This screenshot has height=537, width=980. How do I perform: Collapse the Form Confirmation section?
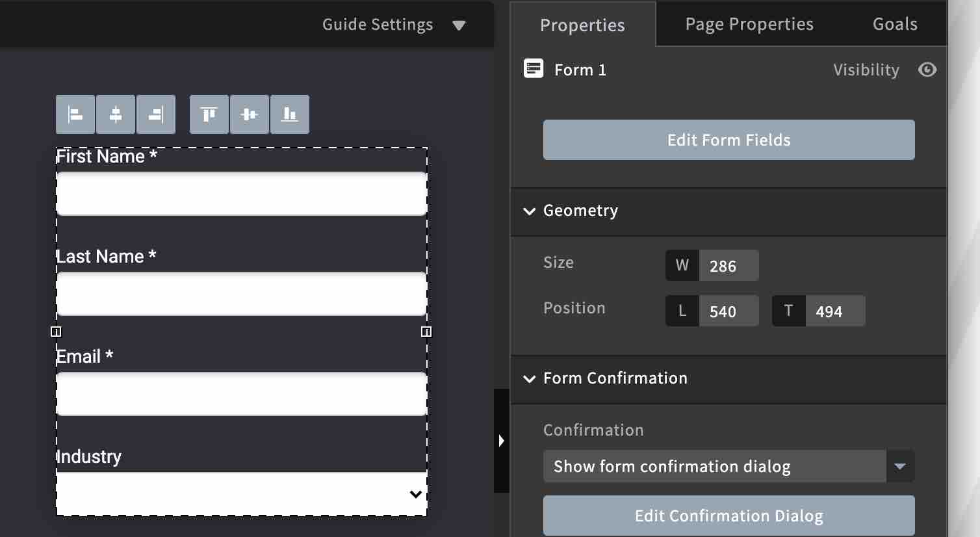pyautogui.click(x=529, y=380)
